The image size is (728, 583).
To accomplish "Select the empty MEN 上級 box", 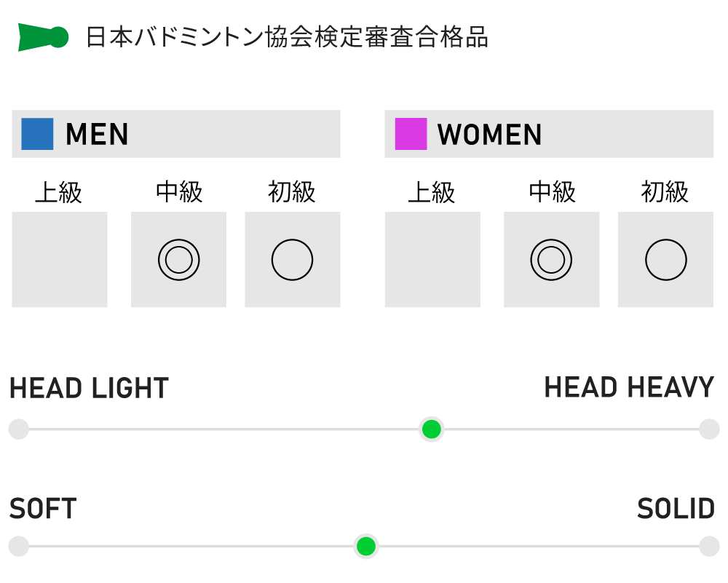I will point(60,260).
